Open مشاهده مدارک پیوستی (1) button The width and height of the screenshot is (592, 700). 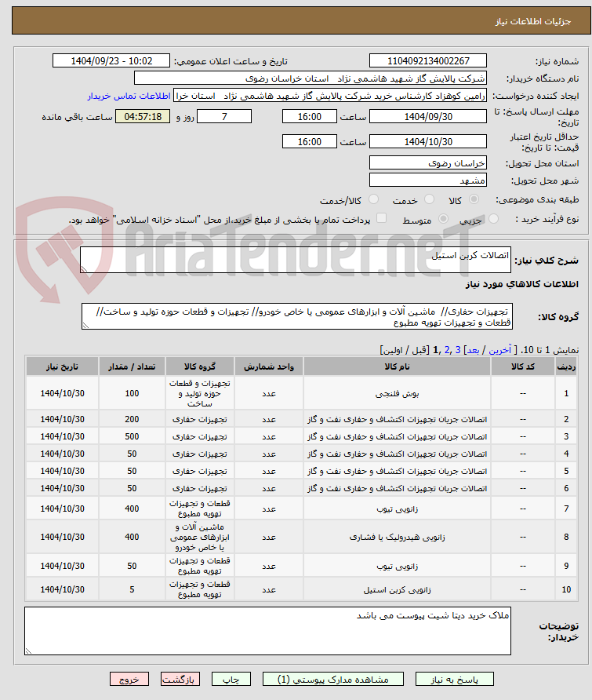[332, 679]
